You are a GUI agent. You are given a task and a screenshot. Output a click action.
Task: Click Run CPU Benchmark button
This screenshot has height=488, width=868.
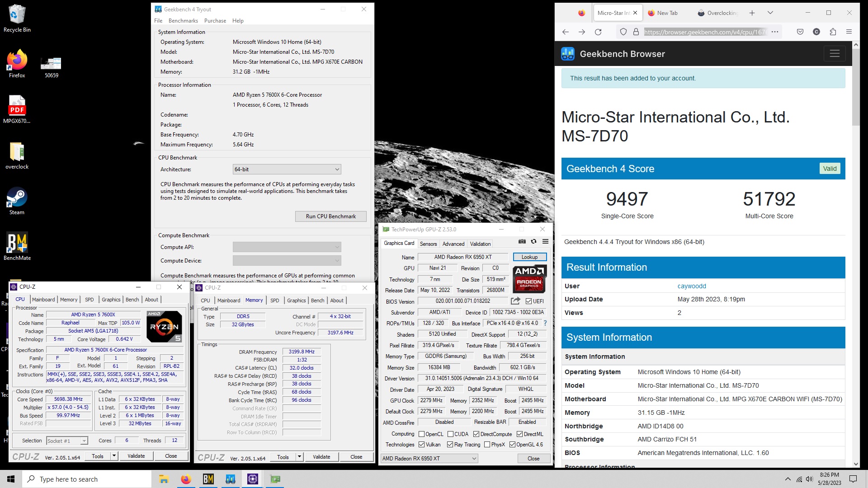tap(330, 216)
